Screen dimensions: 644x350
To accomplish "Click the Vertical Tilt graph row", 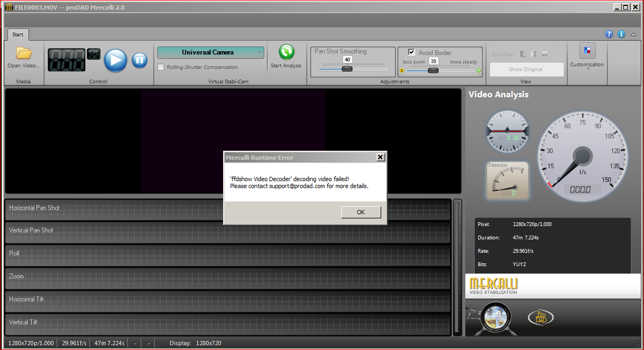I will coord(227,324).
